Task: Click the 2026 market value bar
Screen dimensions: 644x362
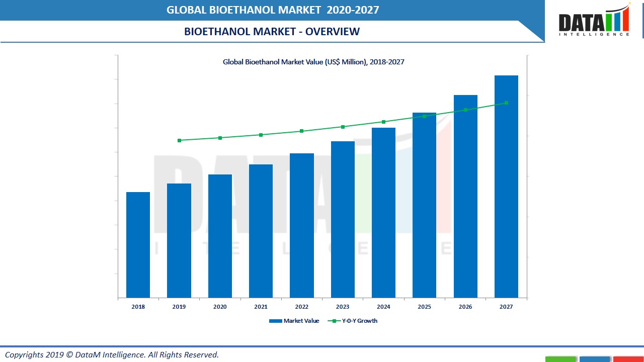Action: [465, 196]
